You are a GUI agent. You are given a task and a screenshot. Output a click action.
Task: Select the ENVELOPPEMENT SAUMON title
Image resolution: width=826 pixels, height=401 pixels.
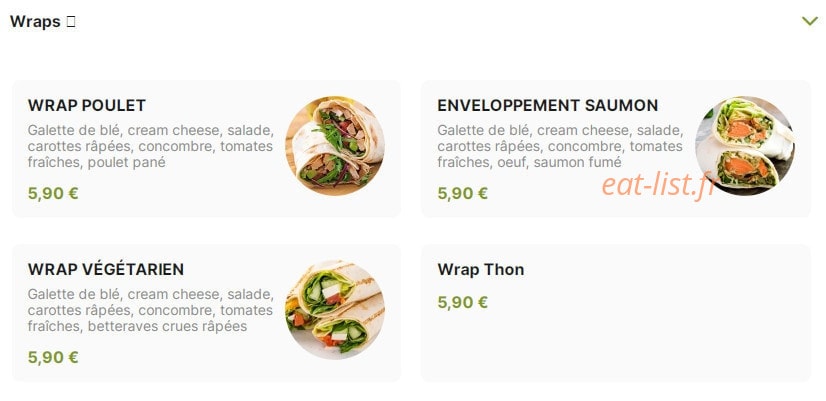pyautogui.click(x=548, y=105)
